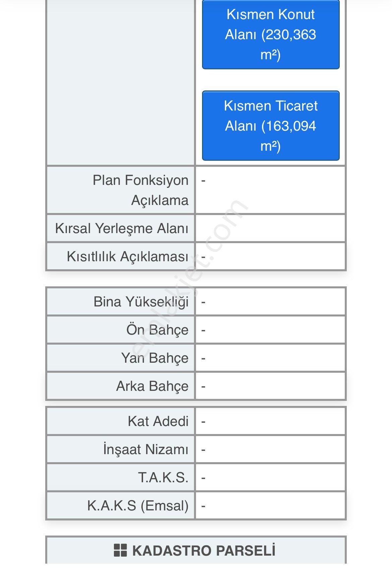Click the Kısıtlılık Açıklaması row label
The image size is (392, 568).
tap(124, 256)
